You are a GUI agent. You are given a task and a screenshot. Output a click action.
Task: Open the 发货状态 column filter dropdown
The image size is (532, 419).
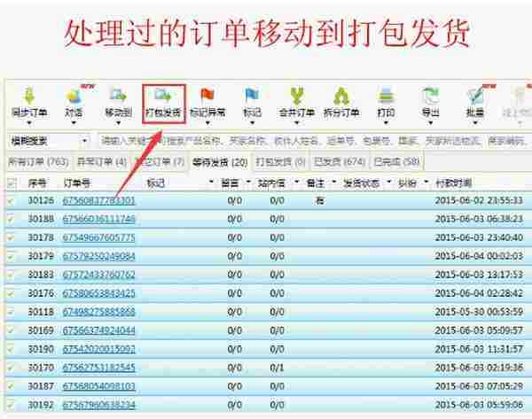(387, 182)
